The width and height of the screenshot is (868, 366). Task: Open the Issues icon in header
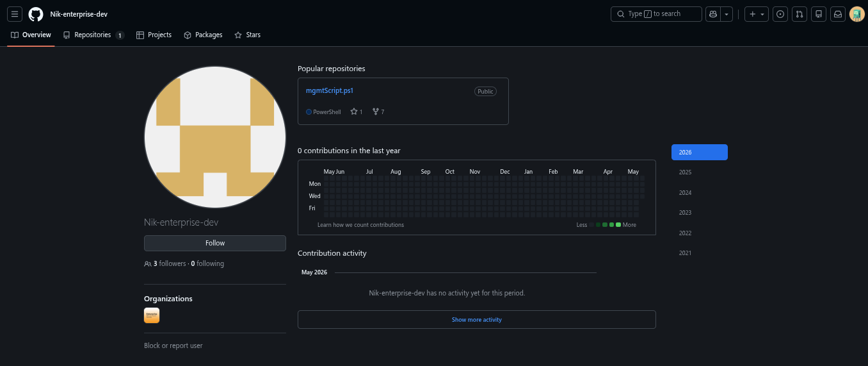780,14
